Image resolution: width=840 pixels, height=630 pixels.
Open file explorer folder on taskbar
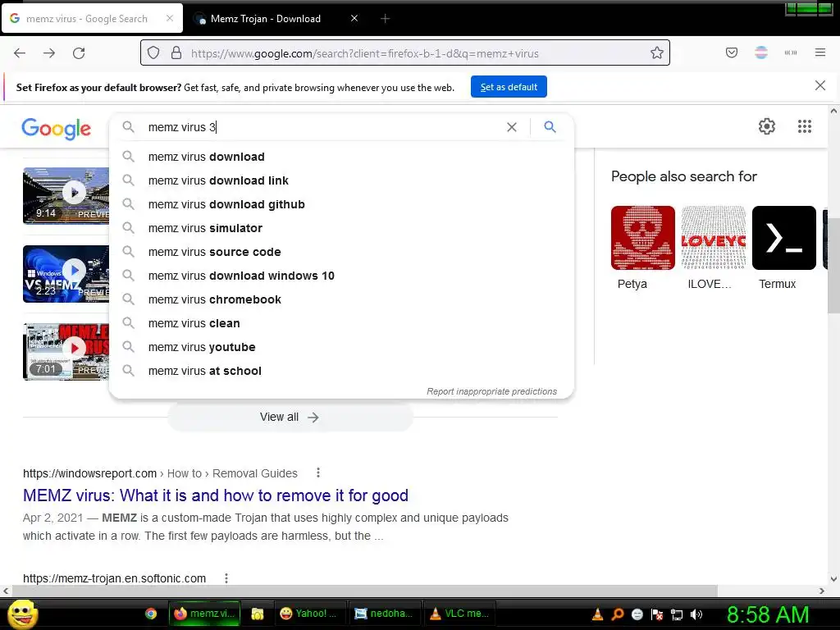point(257,614)
